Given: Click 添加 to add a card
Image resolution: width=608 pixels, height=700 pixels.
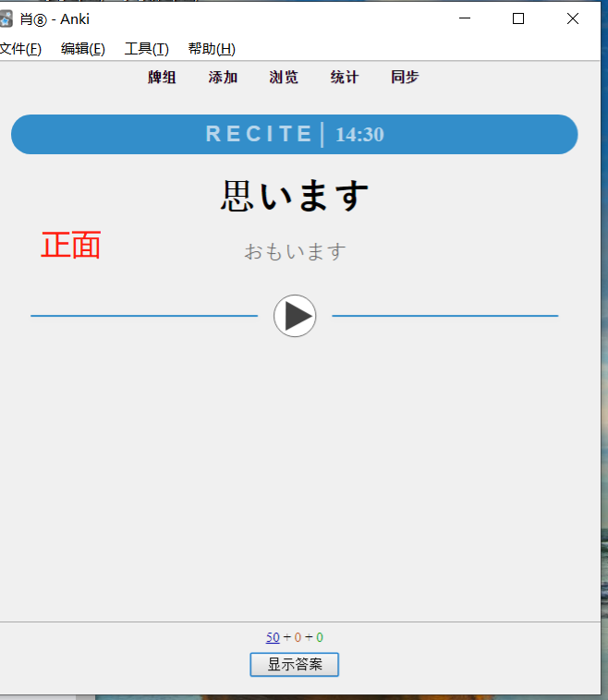Looking at the screenshot, I should point(223,78).
